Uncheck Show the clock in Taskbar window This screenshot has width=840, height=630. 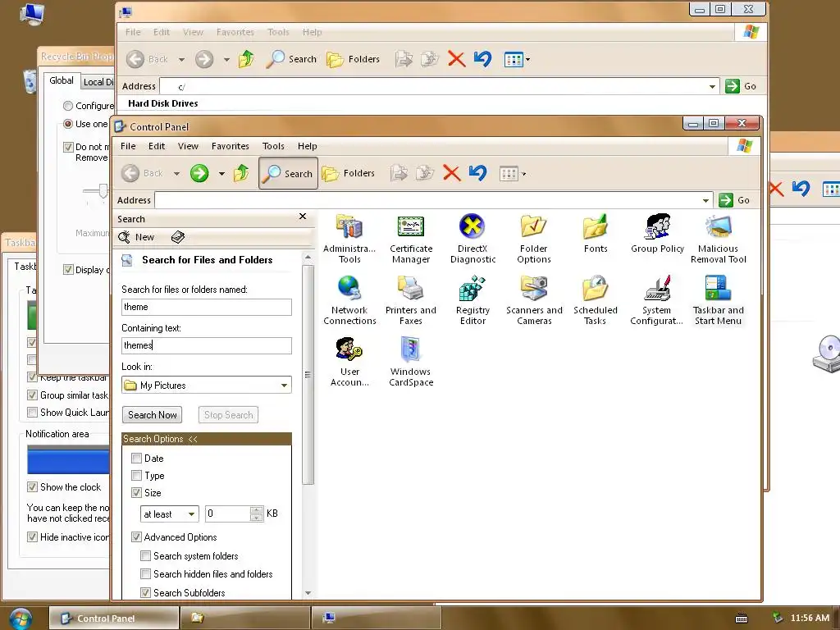pyautogui.click(x=32, y=487)
